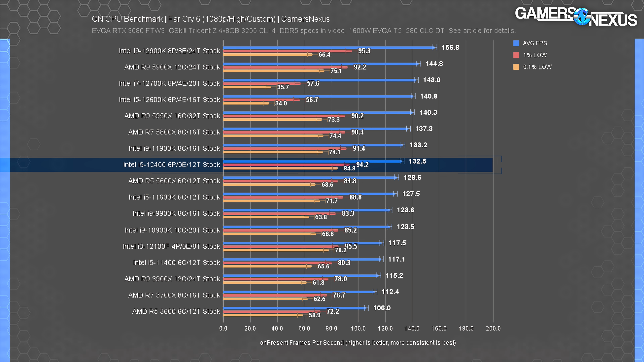Click the 133.2 average FPS value

click(x=418, y=145)
